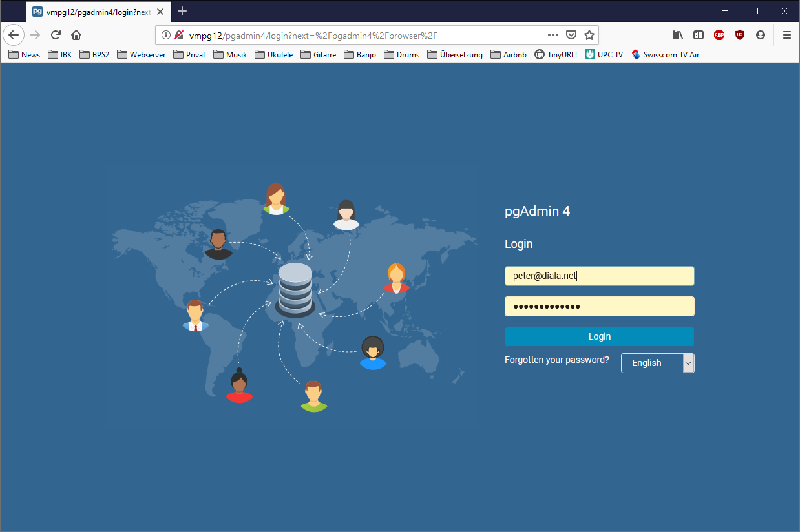Open the Airbnb bookmarks folder
This screenshot has height=532, width=800.
509,55
